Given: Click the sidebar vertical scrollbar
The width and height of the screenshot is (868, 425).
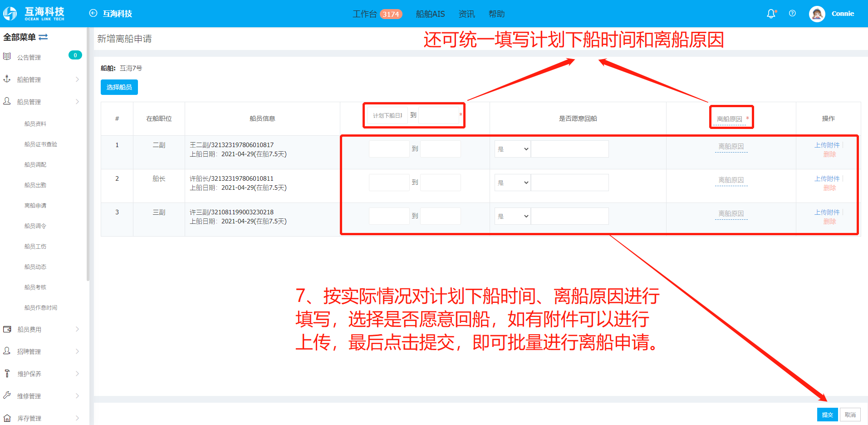Looking at the screenshot, I should [x=88, y=154].
